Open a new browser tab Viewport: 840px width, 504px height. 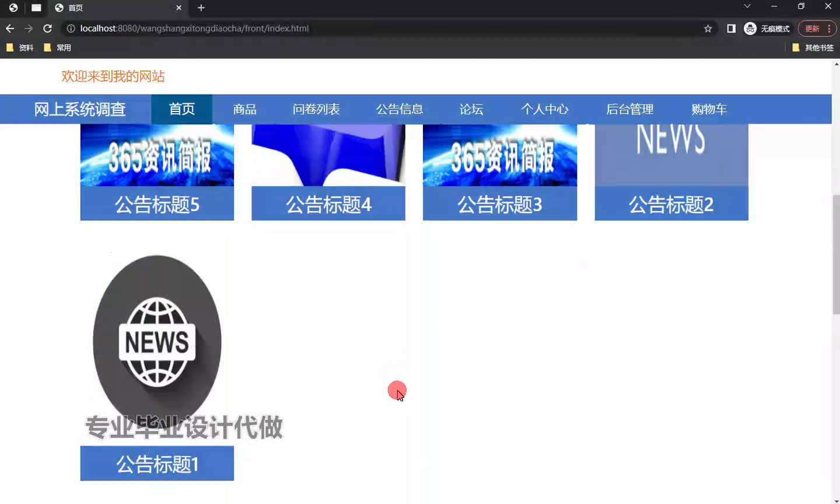point(201,8)
